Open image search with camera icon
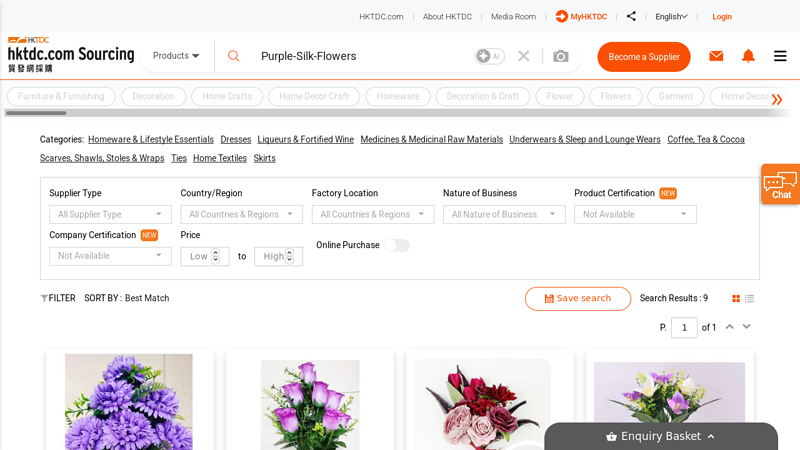Screen dimensions: 800x450 tap(561, 56)
